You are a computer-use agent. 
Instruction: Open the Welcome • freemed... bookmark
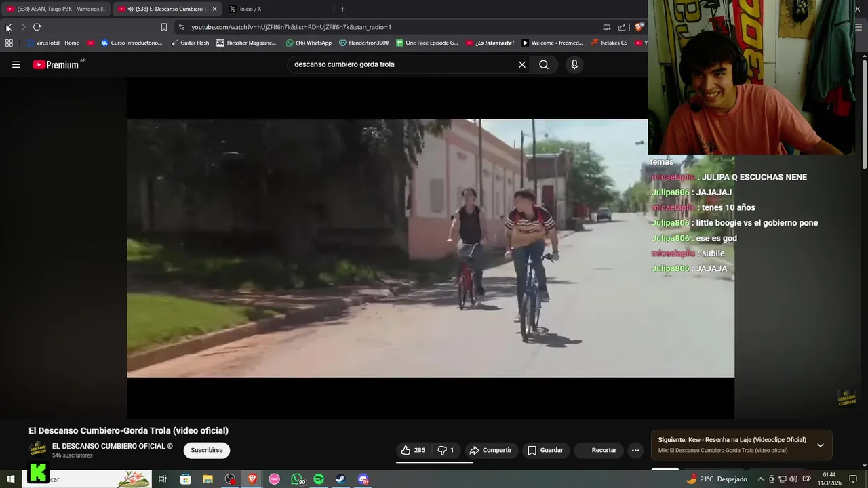click(x=552, y=43)
